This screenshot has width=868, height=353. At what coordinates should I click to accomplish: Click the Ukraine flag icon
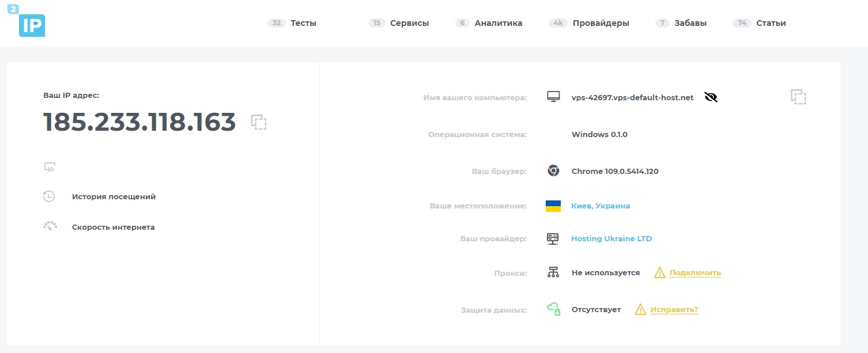553,206
